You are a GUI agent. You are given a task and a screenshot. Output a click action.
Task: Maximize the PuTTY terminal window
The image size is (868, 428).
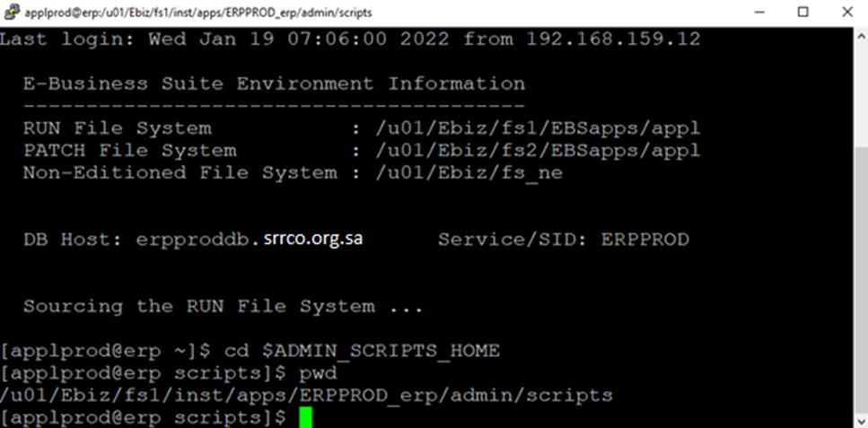(x=802, y=13)
